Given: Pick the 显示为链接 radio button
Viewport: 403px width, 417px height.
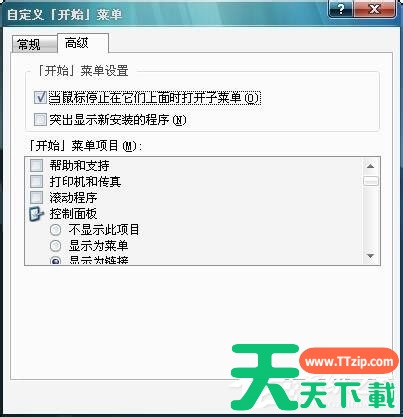Looking at the screenshot, I should click(56, 260).
